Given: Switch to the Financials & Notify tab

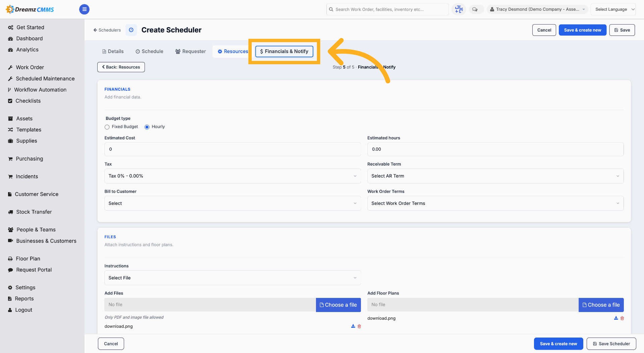Looking at the screenshot, I should click(284, 51).
